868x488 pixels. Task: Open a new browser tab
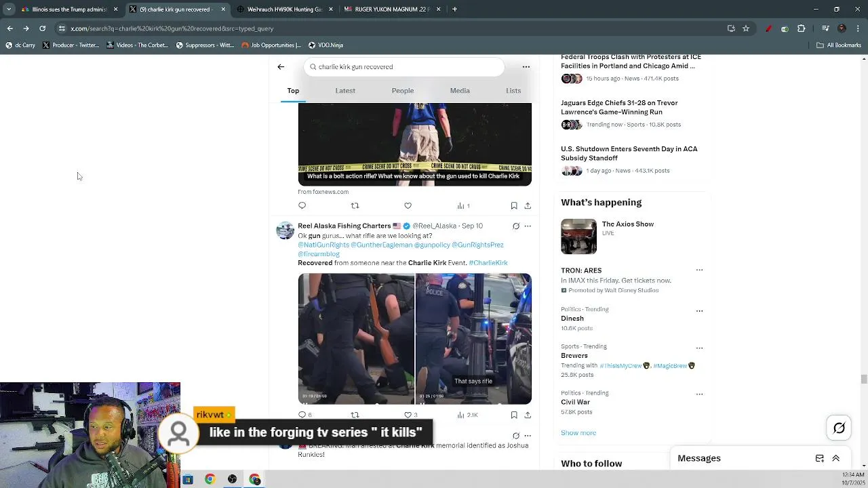click(454, 9)
